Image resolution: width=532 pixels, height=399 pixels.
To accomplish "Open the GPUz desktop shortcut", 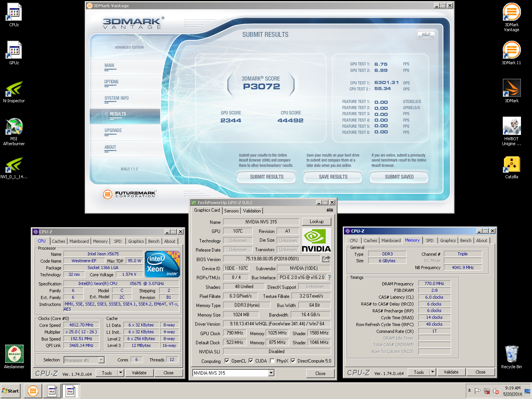I will coord(14,53).
